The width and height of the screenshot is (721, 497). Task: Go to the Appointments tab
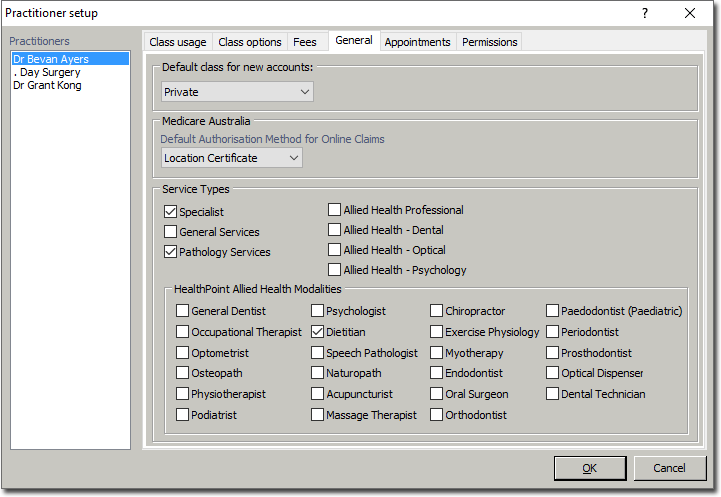click(x=417, y=42)
